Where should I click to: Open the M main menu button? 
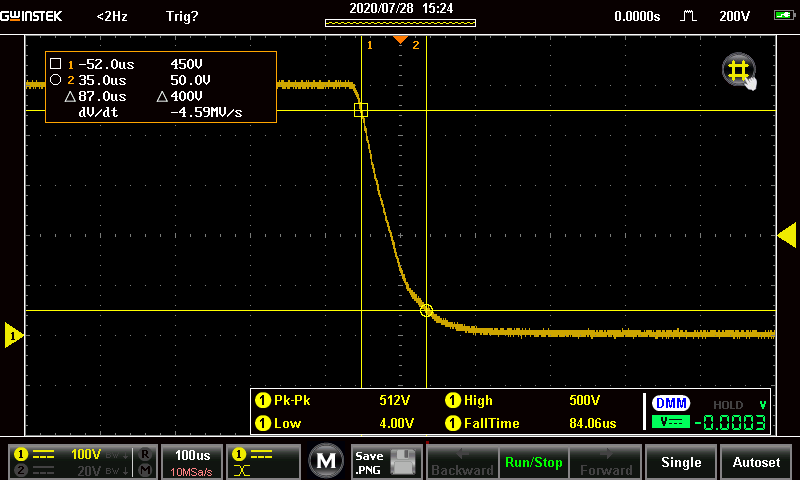326,461
